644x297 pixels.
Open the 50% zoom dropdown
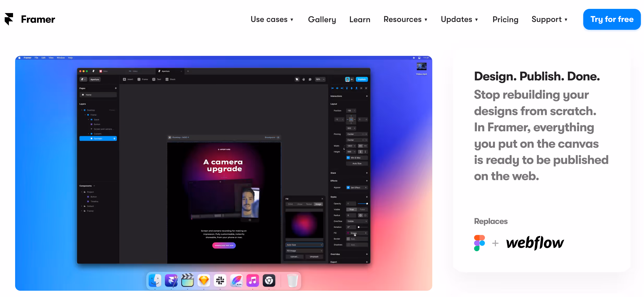(x=320, y=79)
